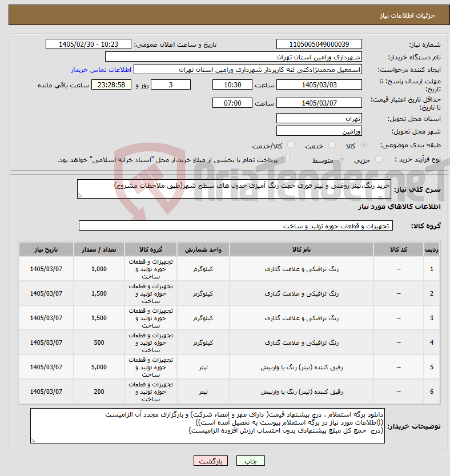Image resolution: width=450 pixels, height=476 pixels.
Task: Click quantity 5,000 in row 5
Action: pos(99,367)
